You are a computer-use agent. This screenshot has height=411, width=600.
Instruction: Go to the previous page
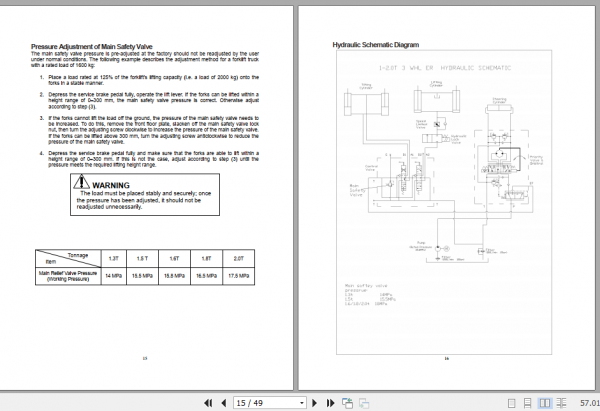224,403
